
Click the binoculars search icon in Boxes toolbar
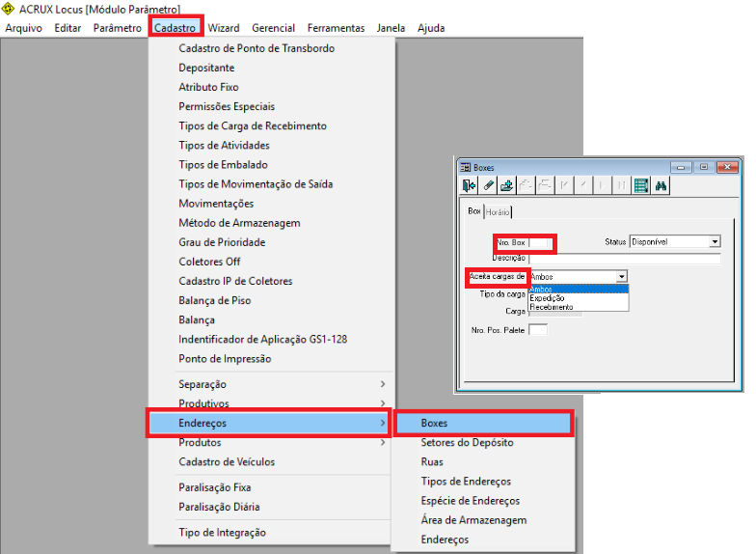pyautogui.click(x=661, y=185)
